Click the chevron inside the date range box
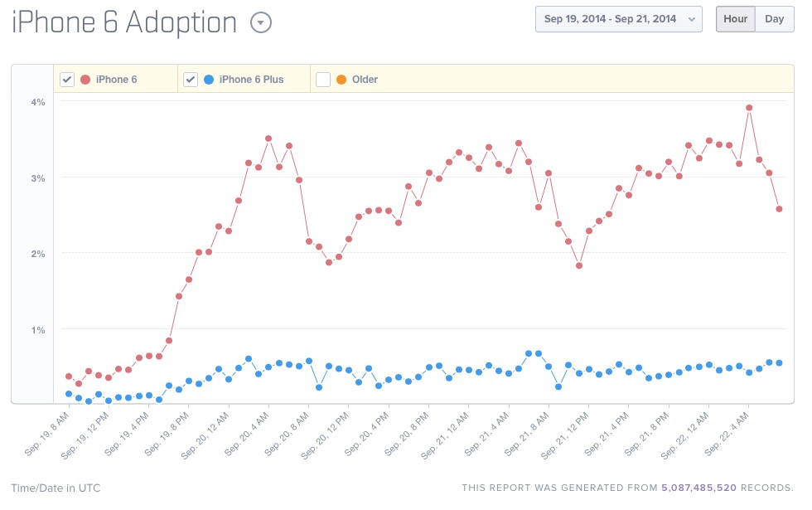812x510 pixels. click(691, 20)
